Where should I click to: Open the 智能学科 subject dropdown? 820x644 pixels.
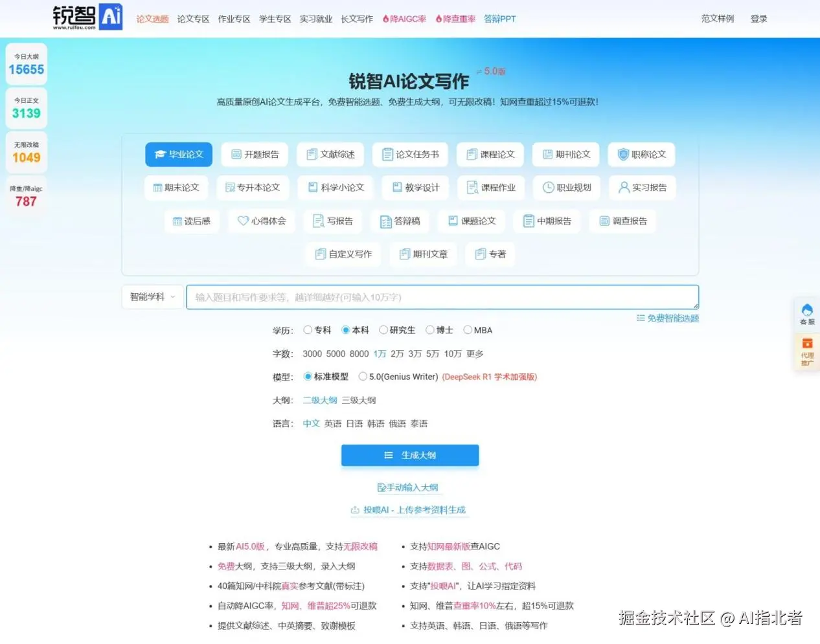point(152,296)
